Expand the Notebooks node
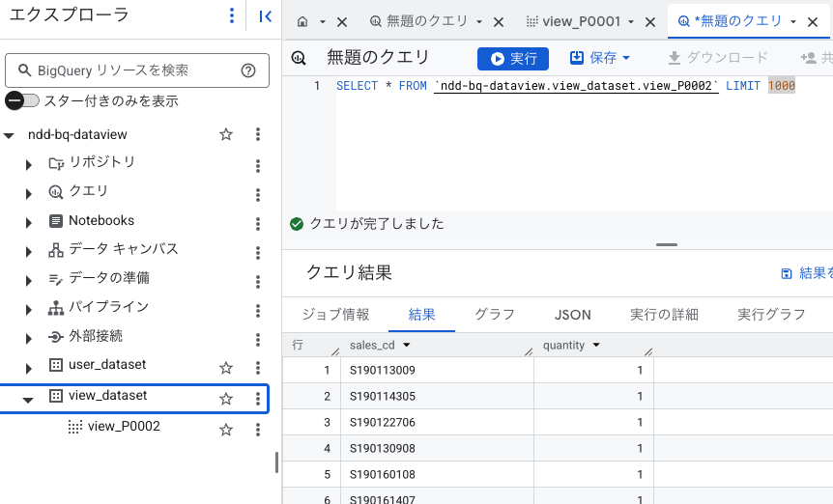Screen dimensions: 833x504 click(x=29, y=223)
